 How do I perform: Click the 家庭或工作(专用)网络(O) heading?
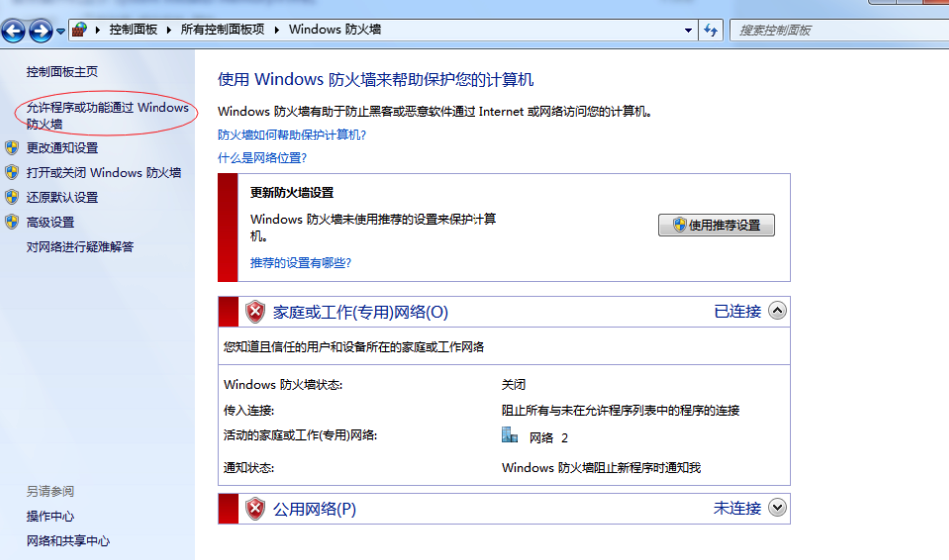(x=360, y=312)
